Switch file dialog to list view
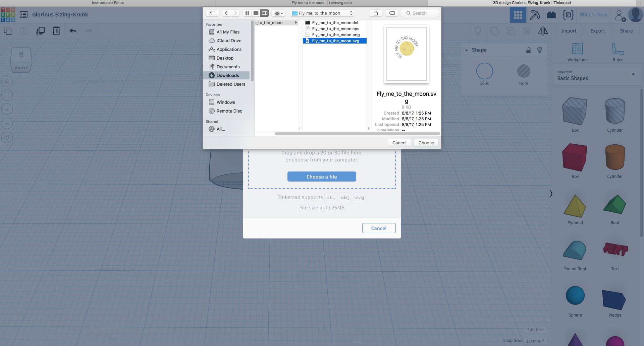Image resolution: width=644 pixels, height=346 pixels. click(256, 13)
